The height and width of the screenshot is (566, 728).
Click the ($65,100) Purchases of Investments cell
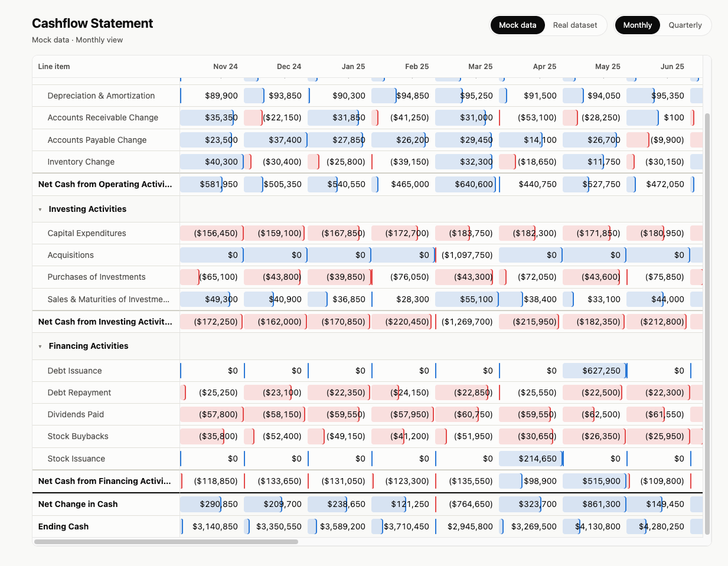coord(211,277)
